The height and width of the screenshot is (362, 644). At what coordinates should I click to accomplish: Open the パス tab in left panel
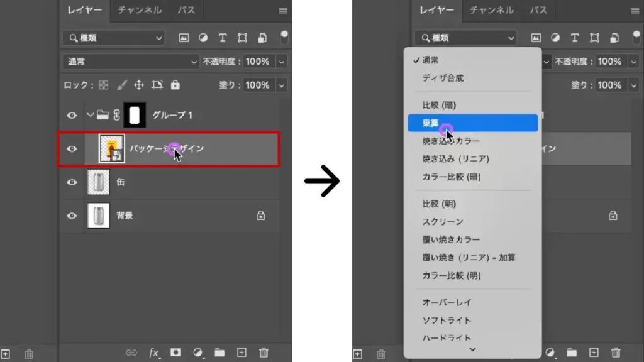[186, 10]
